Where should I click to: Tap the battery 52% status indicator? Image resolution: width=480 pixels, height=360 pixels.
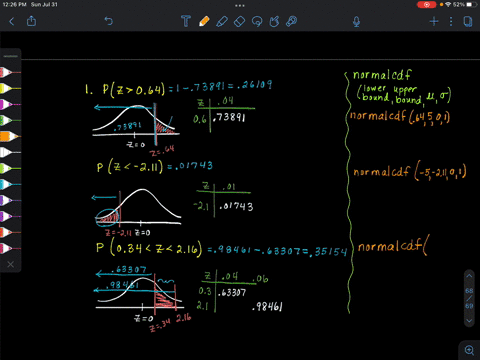click(x=464, y=5)
